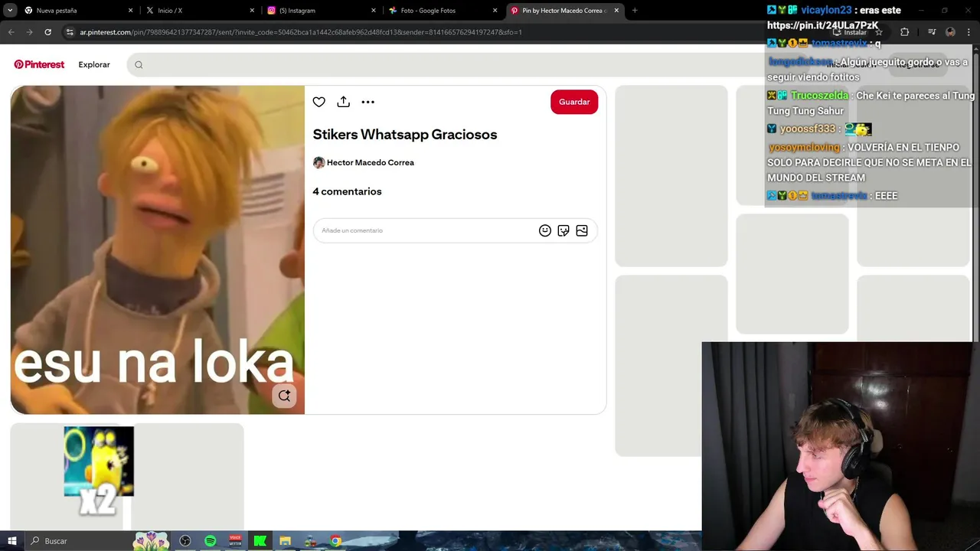Open File Explorer from the taskbar

point(286,541)
